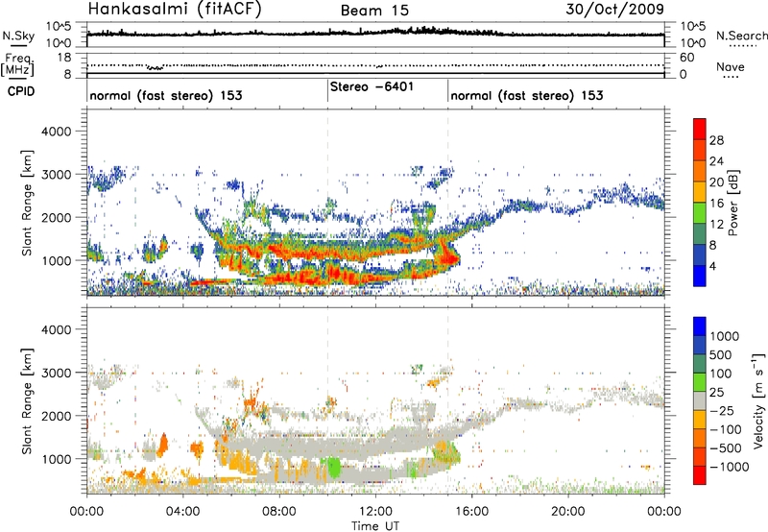Click the 'CPID' row label
Image resolution: width=768 pixels, height=532 pixels.
coord(21,91)
